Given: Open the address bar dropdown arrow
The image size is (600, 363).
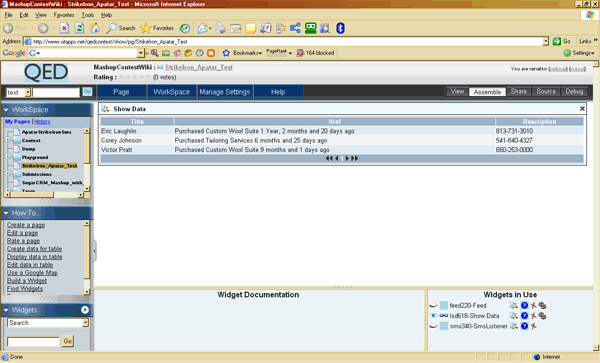Looking at the screenshot, I should tap(546, 41).
